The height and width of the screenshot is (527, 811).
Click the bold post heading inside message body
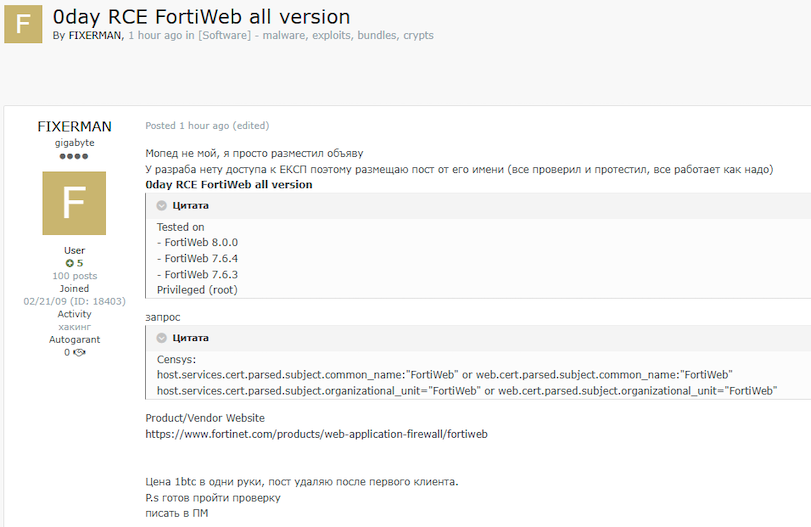pyautogui.click(x=228, y=185)
